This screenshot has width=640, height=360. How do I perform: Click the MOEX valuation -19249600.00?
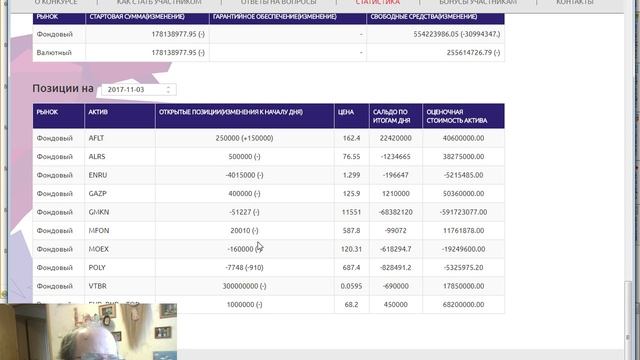(x=463, y=249)
